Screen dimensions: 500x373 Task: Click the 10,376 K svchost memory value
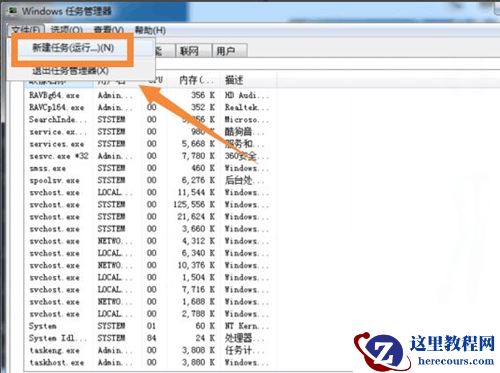[x=196, y=265]
